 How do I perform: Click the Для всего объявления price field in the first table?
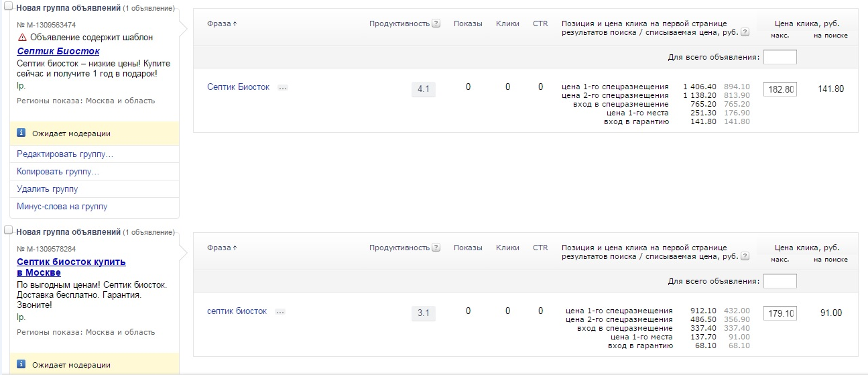pyautogui.click(x=780, y=57)
